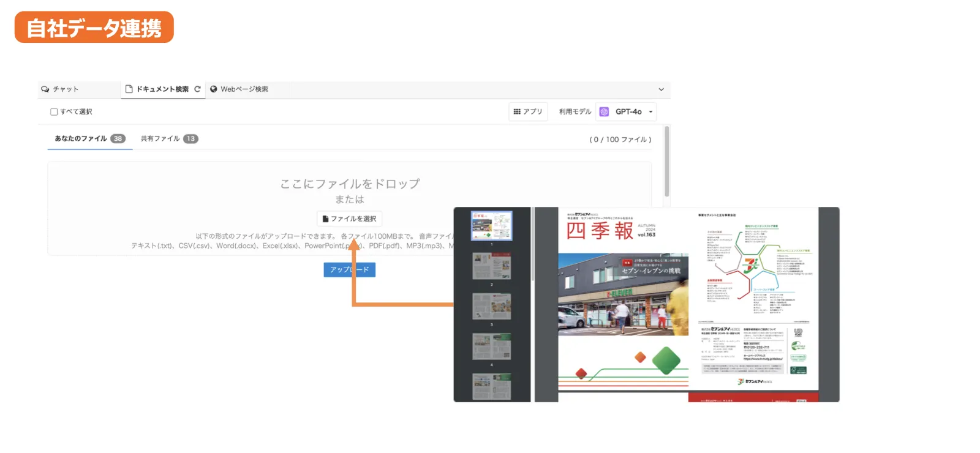Click the 13 badge on 共有ファイル
This screenshot has width=980, height=453.
pyautogui.click(x=191, y=139)
